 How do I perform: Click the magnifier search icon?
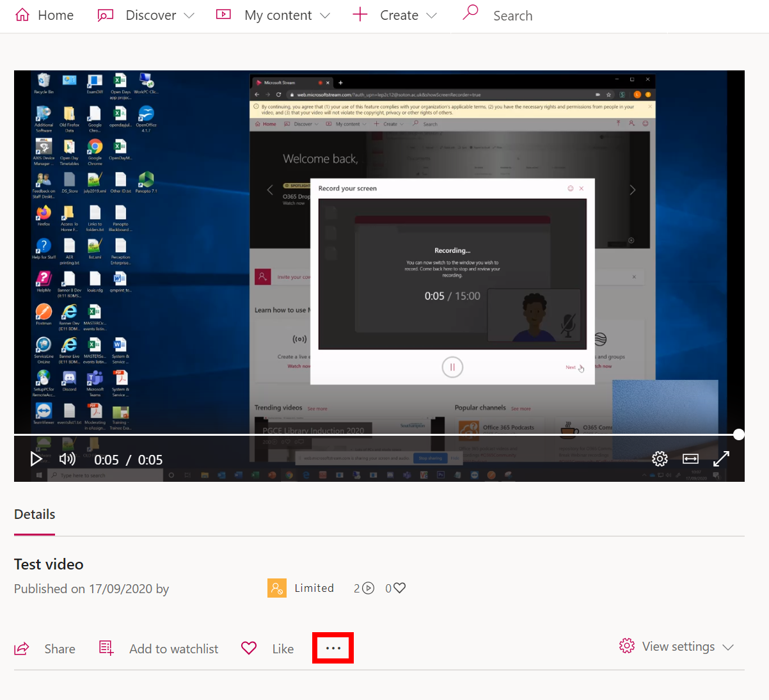click(x=470, y=13)
